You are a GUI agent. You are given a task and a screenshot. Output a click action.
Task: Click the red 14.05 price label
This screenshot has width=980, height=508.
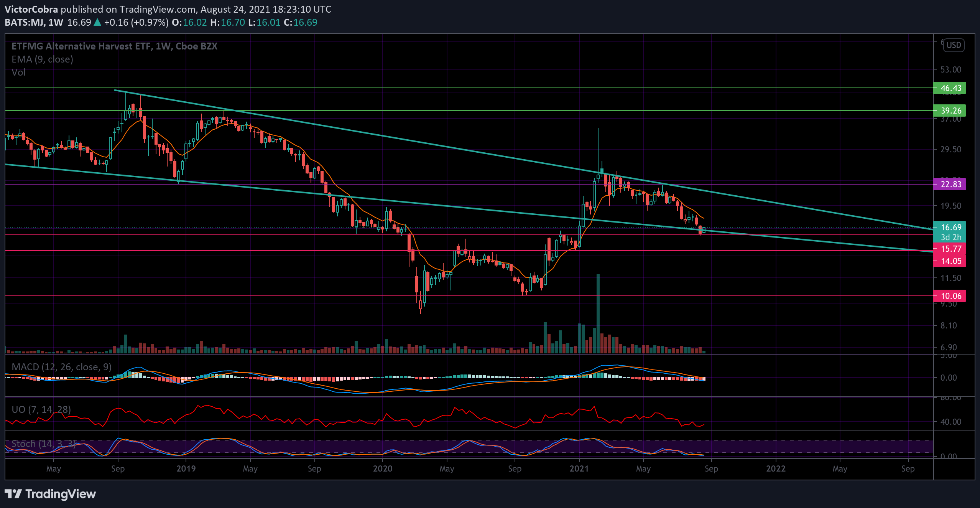[x=949, y=261]
